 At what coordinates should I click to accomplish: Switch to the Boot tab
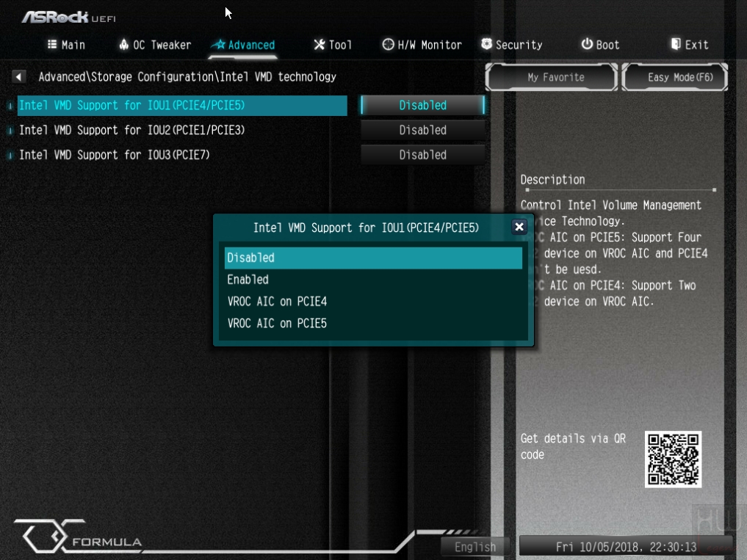[x=600, y=45]
